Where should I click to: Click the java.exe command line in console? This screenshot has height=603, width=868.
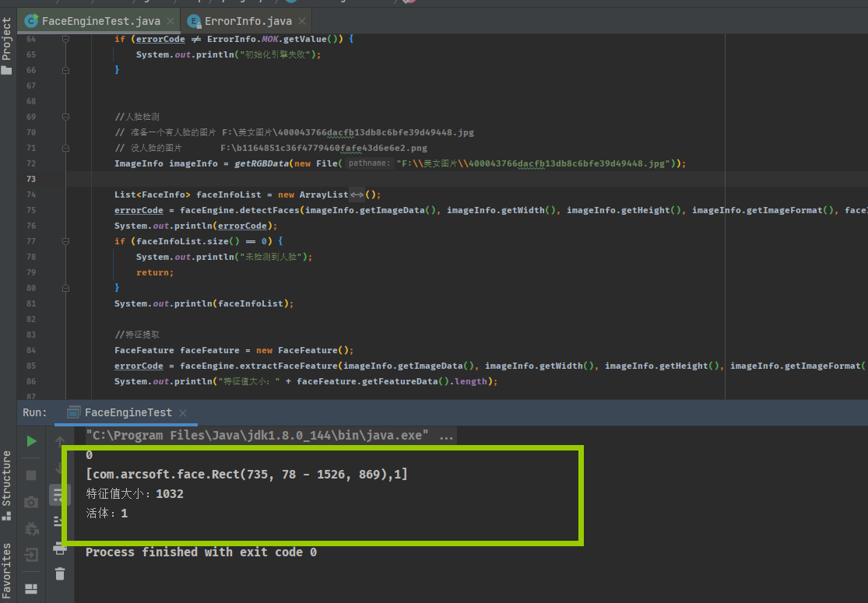(258, 436)
